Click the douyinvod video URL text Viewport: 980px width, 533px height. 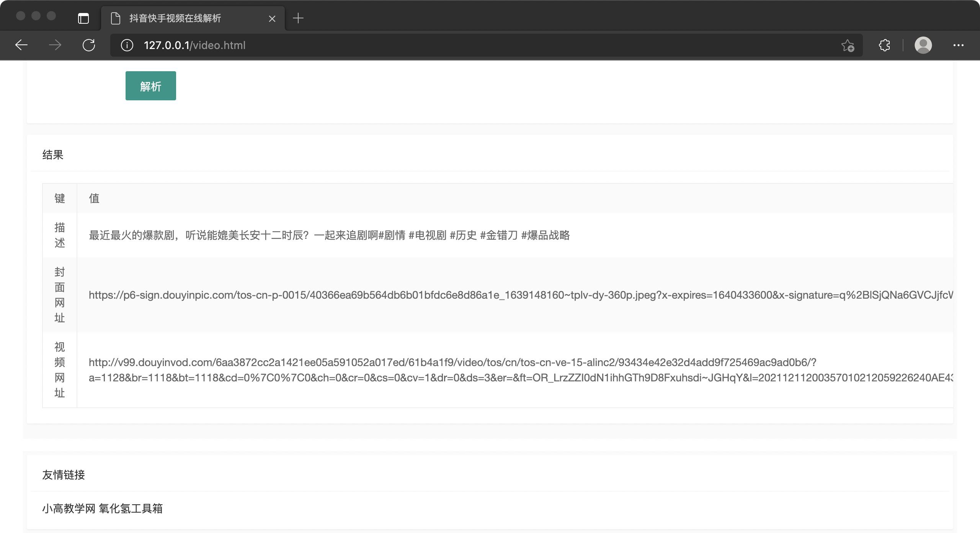(x=521, y=370)
